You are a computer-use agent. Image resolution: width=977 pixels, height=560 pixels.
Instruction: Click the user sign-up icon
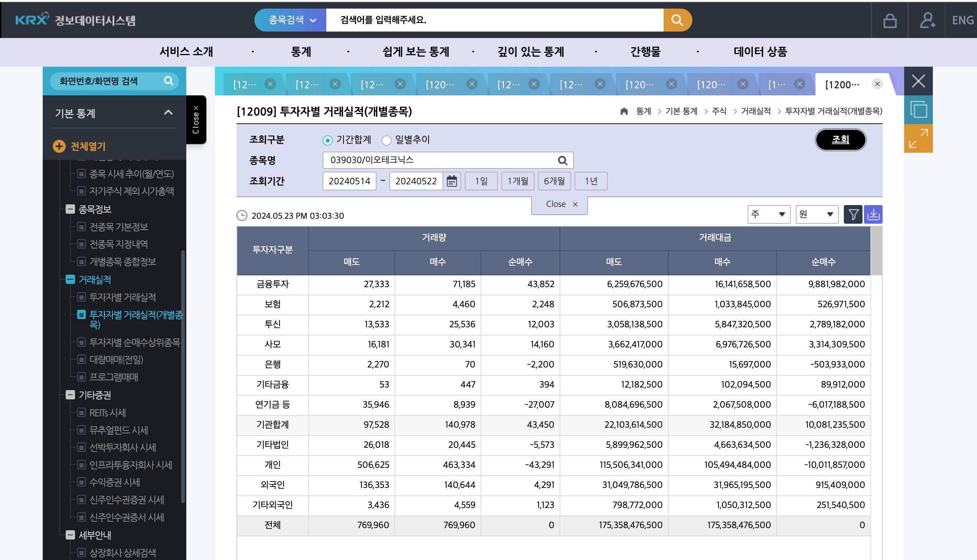pyautogui.click(x=927, y=20)
